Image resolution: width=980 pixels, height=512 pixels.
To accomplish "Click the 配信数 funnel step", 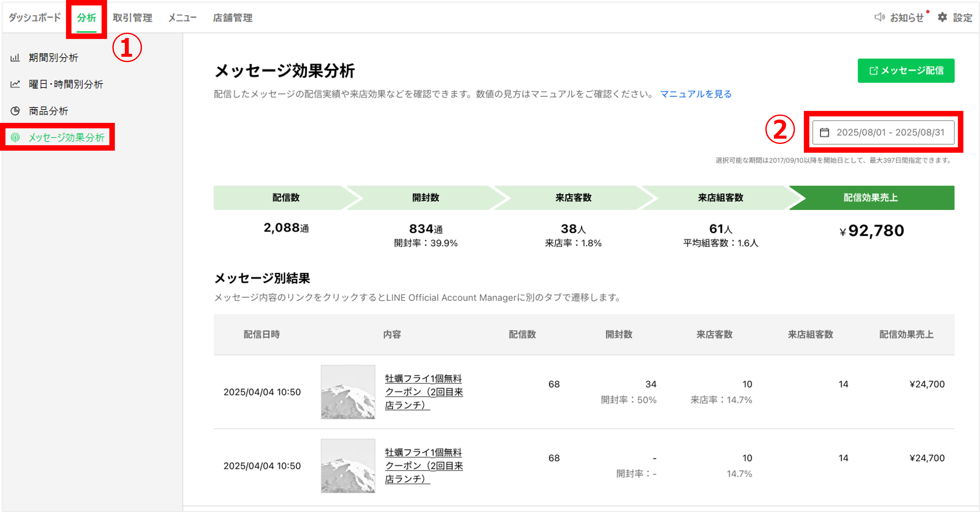I will (x=286, y=198).
